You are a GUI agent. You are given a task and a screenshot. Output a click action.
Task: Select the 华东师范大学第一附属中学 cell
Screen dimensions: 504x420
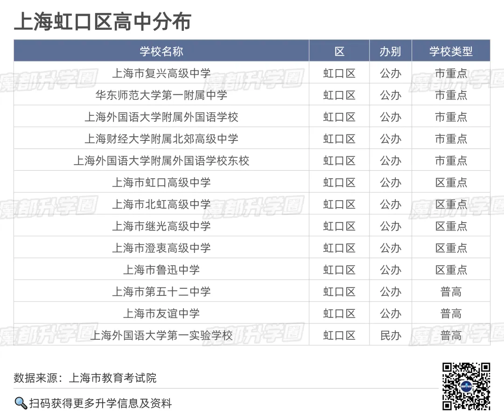161,95
